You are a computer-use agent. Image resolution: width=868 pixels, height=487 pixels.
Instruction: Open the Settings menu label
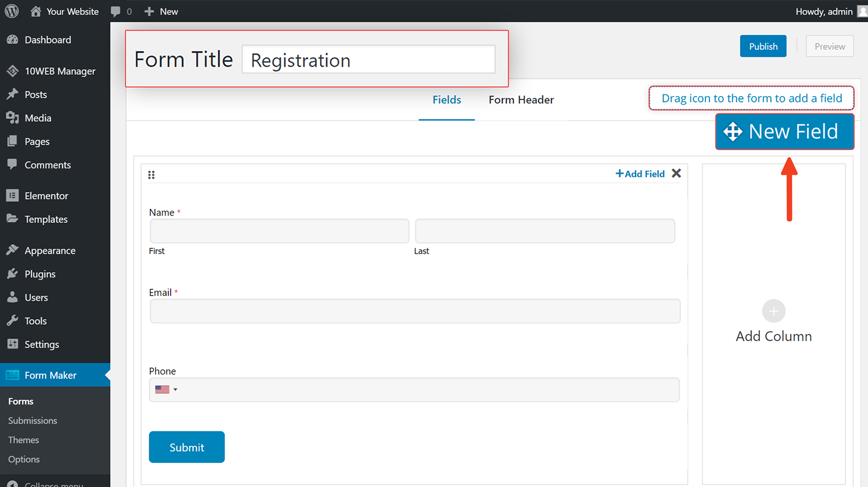point(42,345)
